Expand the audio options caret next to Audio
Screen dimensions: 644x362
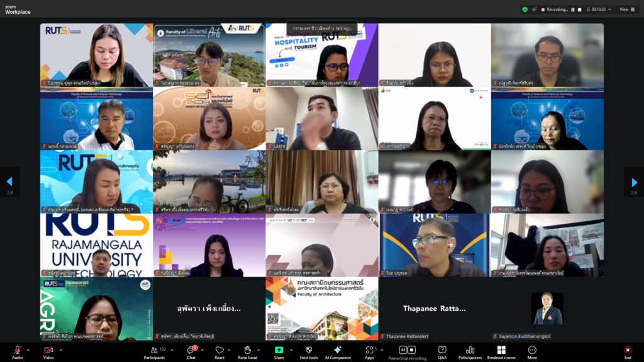tap(28, 348)
